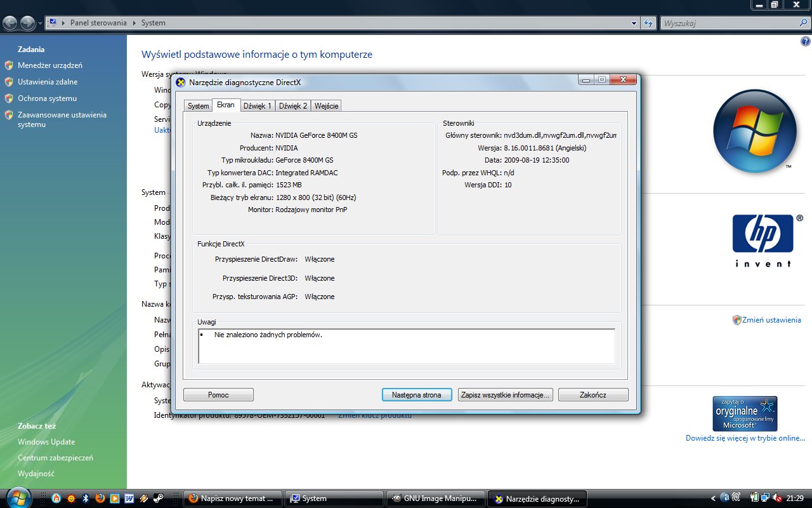Screen dimensions: 812x508
Task: Open recent pages dropdown next to navigation arrows
Action: pyautogui.click(x=40, y=23)
